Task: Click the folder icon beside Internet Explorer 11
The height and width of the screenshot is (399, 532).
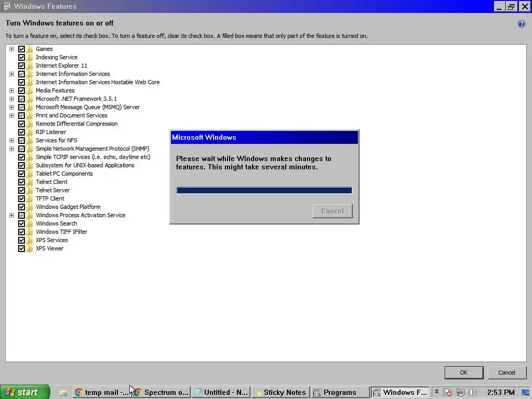Action: pos(30,65)
